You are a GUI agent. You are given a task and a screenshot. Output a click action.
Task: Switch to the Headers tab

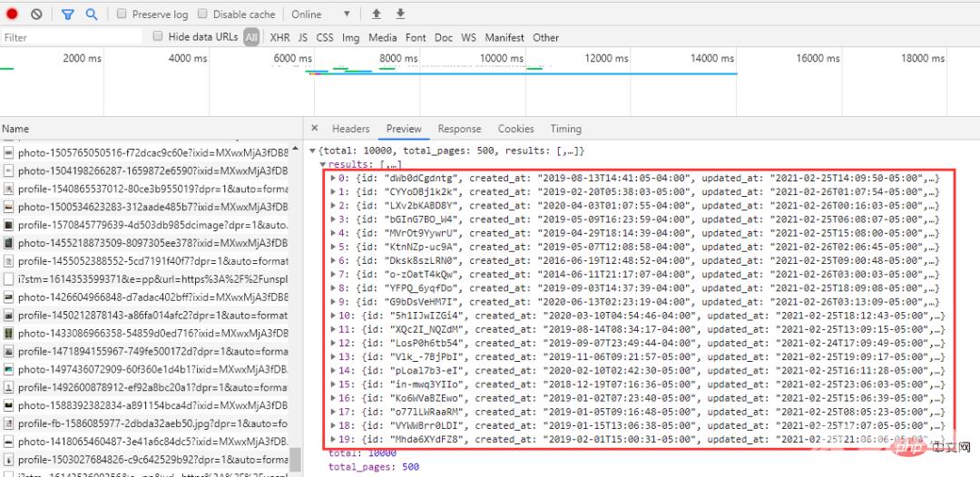click(350, 129)
